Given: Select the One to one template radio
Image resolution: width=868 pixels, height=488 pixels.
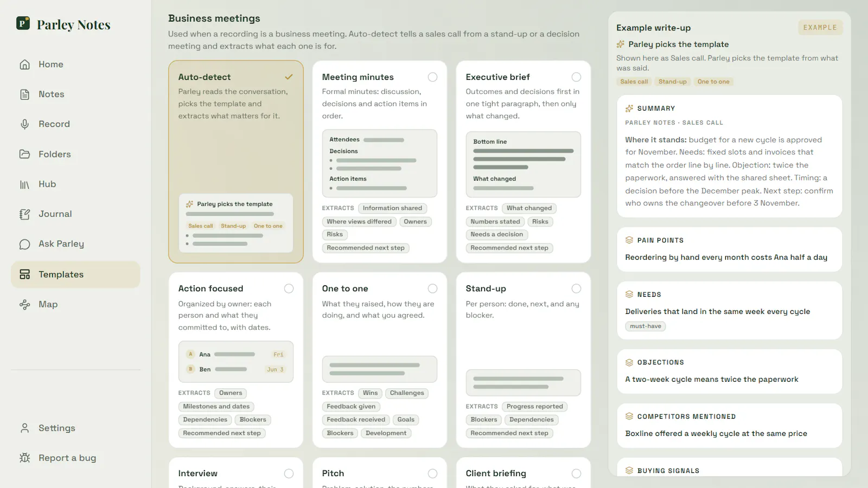Looking at the screenshot, I should (x=432, y=288).
